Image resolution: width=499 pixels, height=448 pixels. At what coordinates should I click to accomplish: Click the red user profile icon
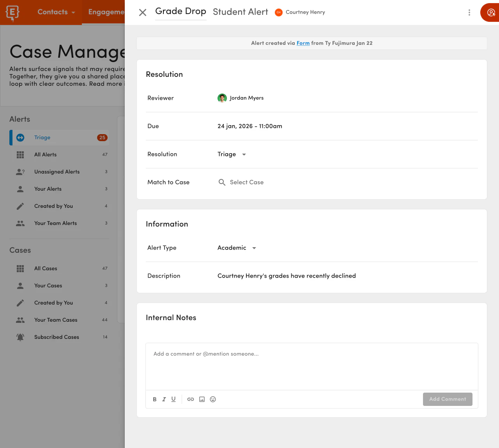click(x=491, y=13)
